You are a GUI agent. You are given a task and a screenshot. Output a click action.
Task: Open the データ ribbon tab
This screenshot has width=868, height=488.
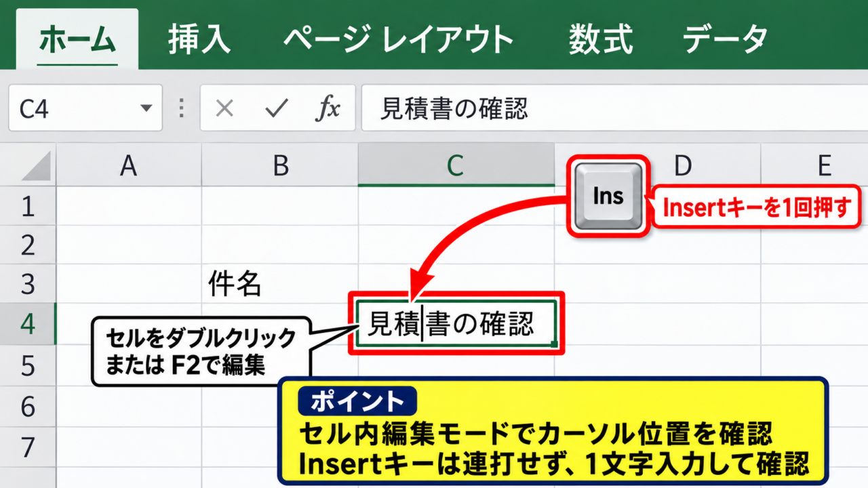click(726, 39)
